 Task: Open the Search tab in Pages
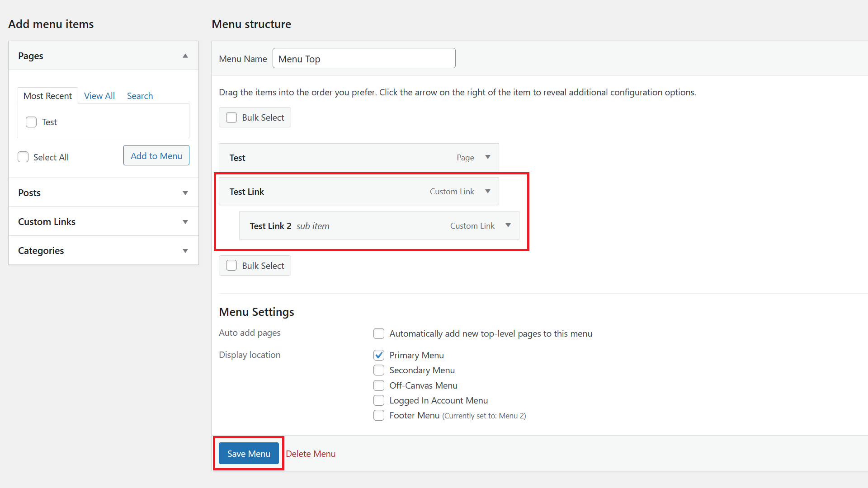140,96
